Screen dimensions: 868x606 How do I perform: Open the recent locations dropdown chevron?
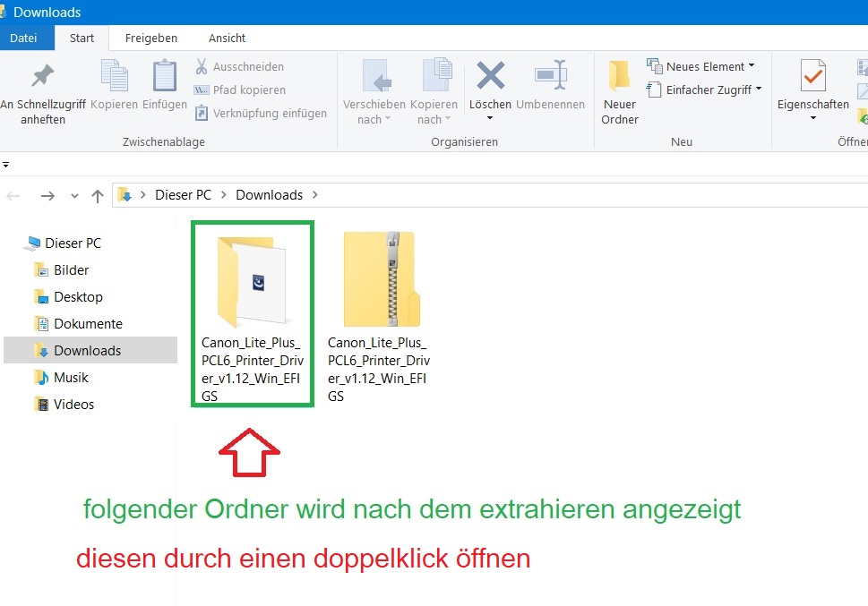click(x=74, y=196)
